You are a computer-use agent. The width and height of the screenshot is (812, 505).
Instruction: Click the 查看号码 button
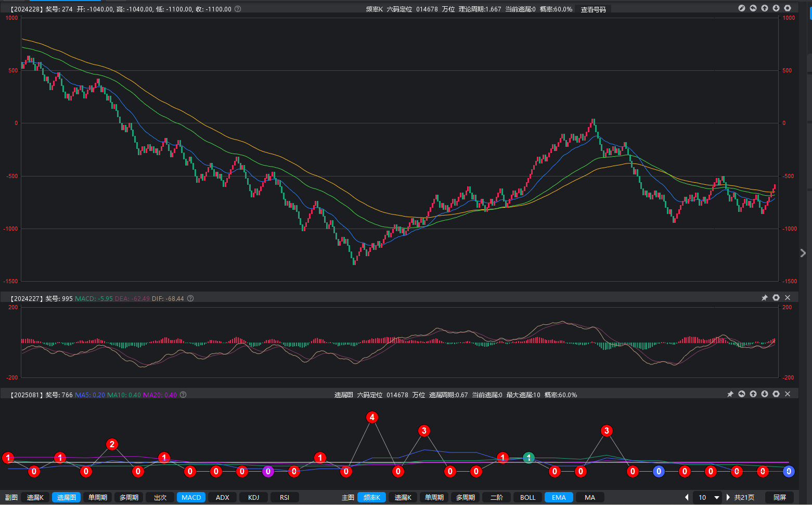pos(594,9)
